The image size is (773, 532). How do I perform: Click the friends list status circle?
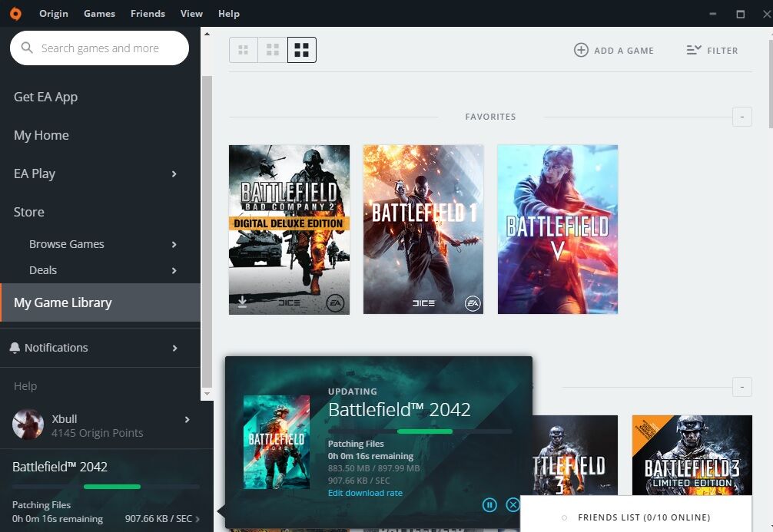click(565, 517)
